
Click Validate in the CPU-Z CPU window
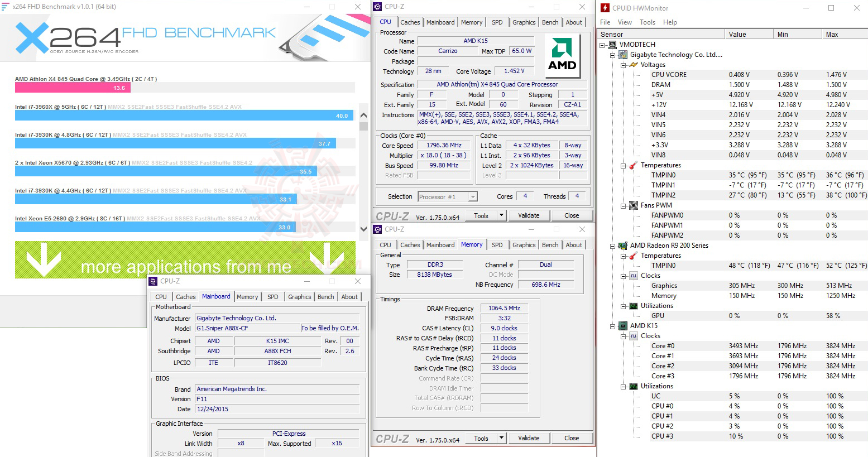529,215
